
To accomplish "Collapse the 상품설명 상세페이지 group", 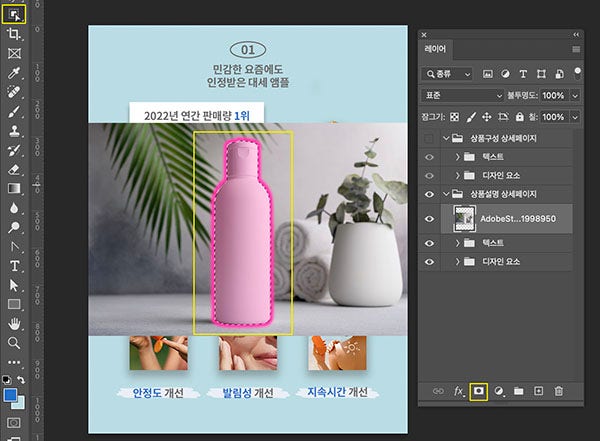I will point(446,194).
